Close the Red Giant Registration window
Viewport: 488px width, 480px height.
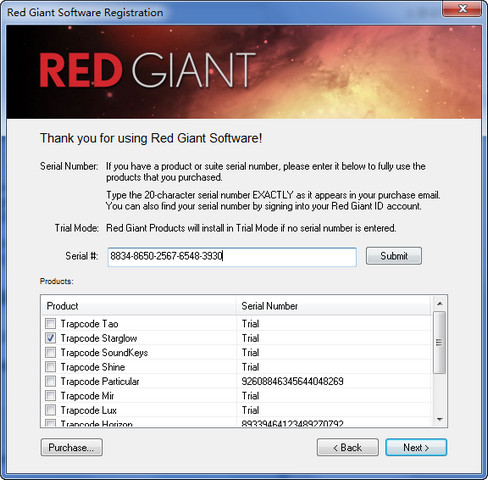pyautogui.click(x=462, y=9)
